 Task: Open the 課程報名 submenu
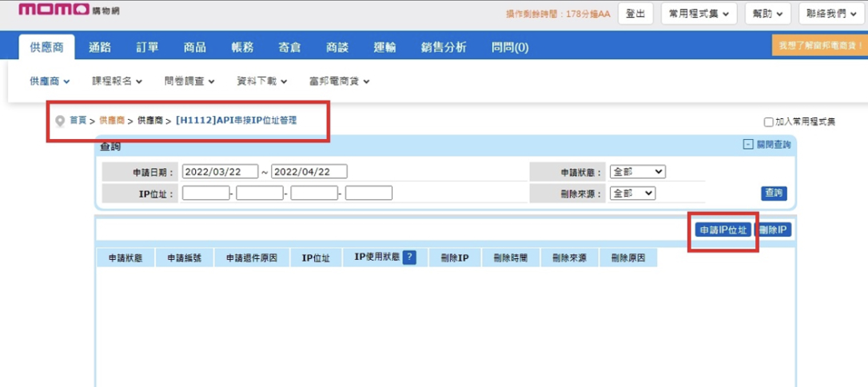(117, 81)
